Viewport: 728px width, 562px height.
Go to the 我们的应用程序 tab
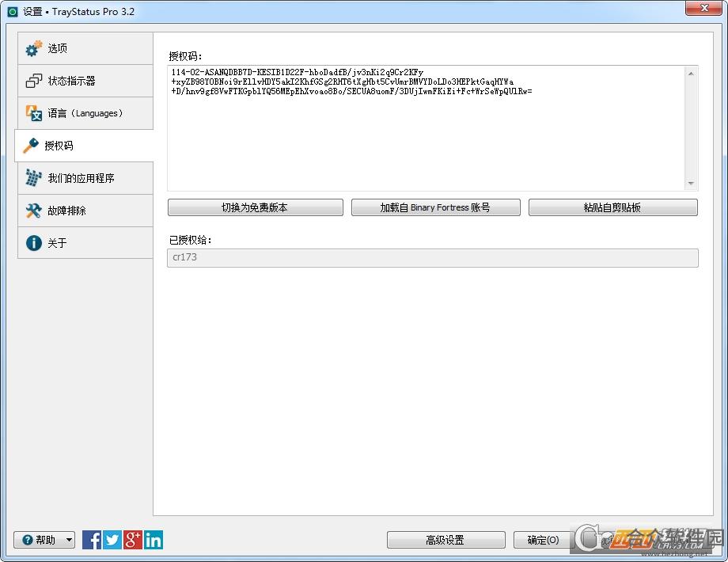pyautogui.click(x=85, y=178)
